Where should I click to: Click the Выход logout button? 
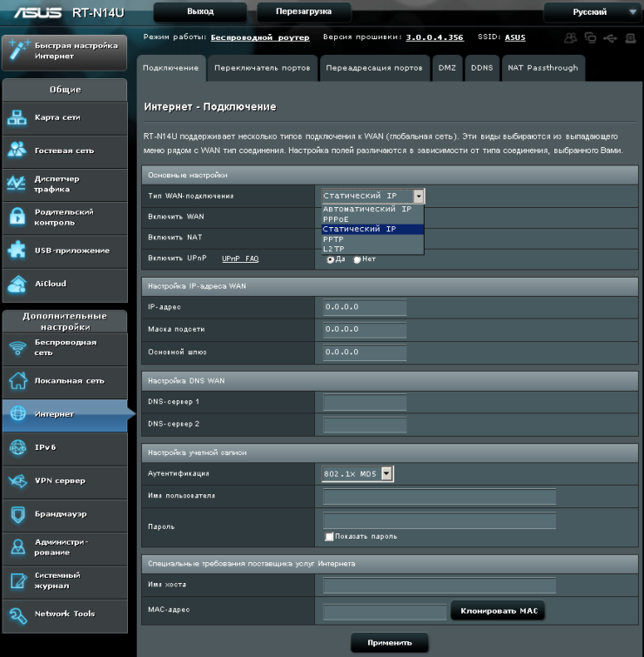200,11
